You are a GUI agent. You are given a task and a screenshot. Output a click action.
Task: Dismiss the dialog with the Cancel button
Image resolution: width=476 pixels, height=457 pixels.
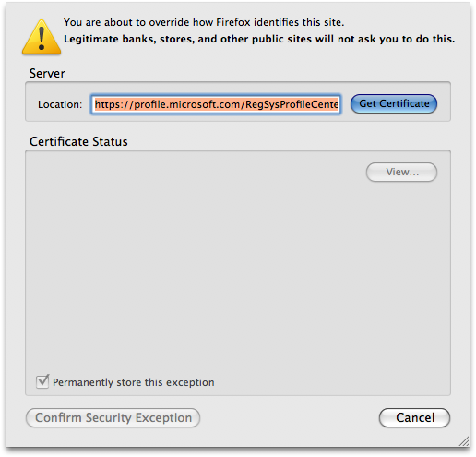pyautogui.click(x=414, y=417)
